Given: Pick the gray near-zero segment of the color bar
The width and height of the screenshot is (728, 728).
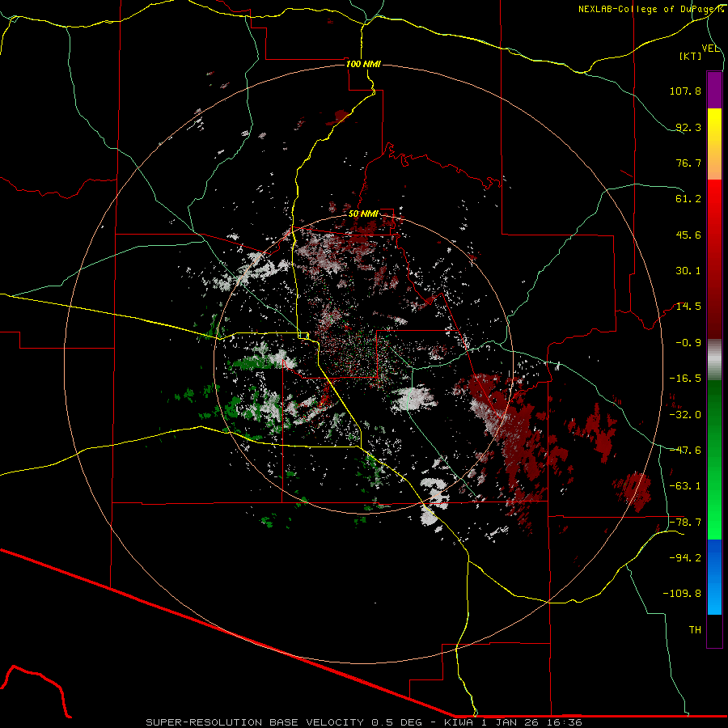Looking at the screenshot, I should tap(714, 359).
